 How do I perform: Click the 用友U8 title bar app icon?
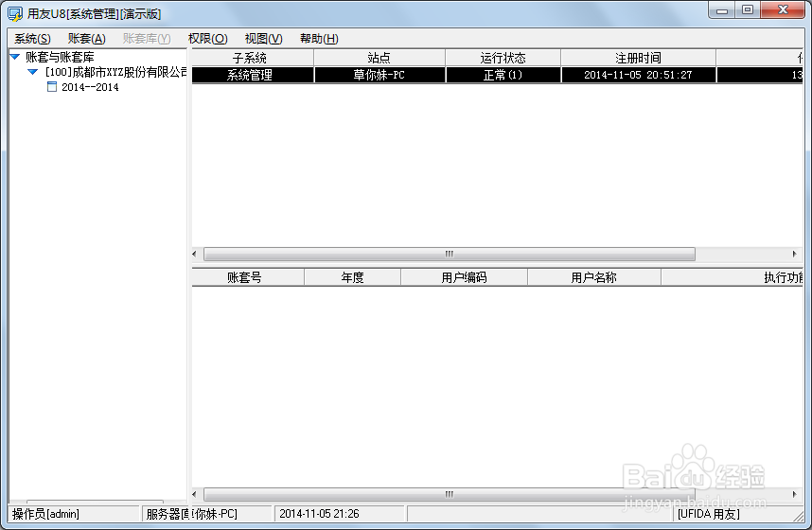15,14
